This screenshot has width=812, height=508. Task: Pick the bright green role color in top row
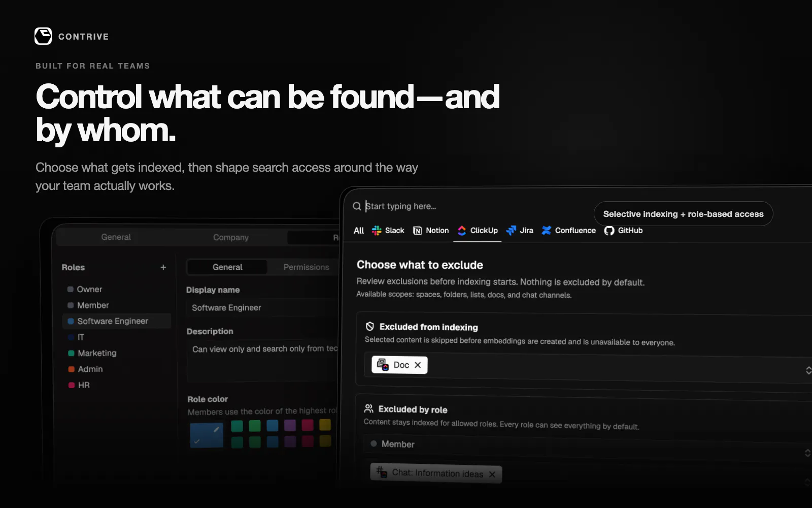(255, 426)
